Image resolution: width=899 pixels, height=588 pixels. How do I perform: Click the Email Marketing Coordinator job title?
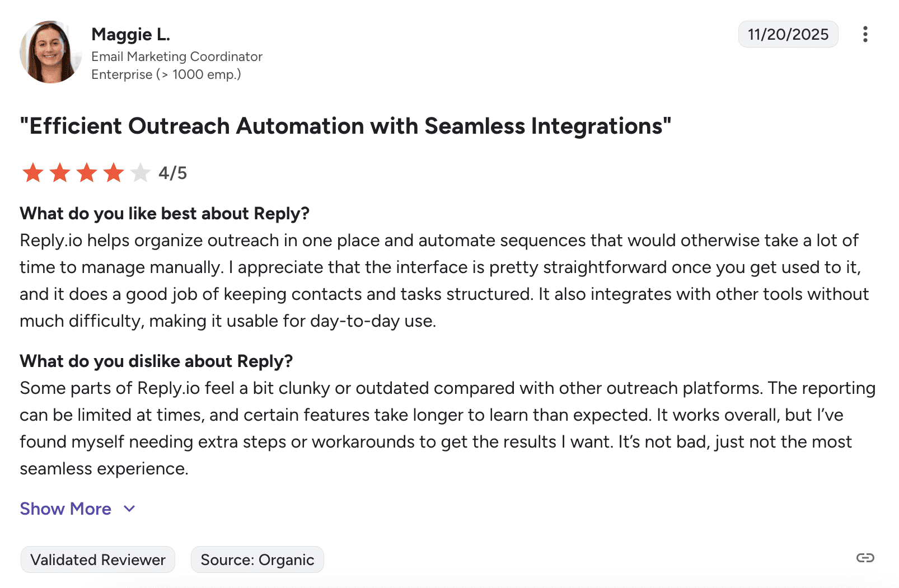(177, 57)
